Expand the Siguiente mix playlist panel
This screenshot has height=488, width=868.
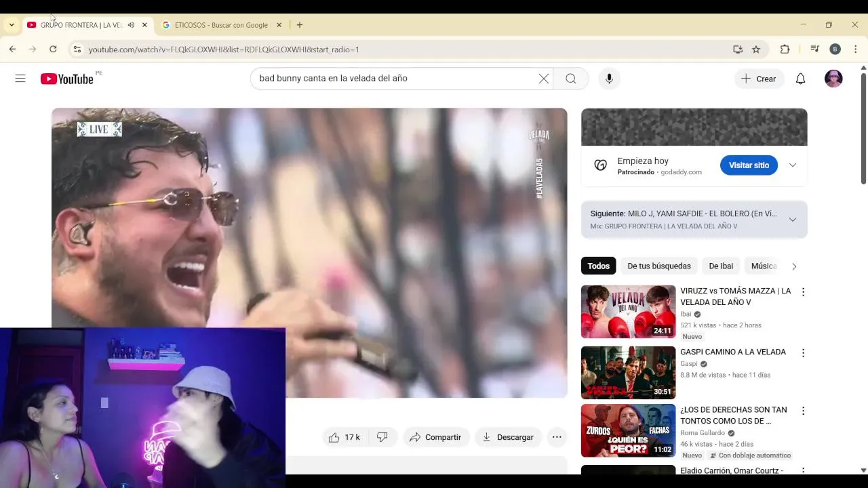[793, 220]
